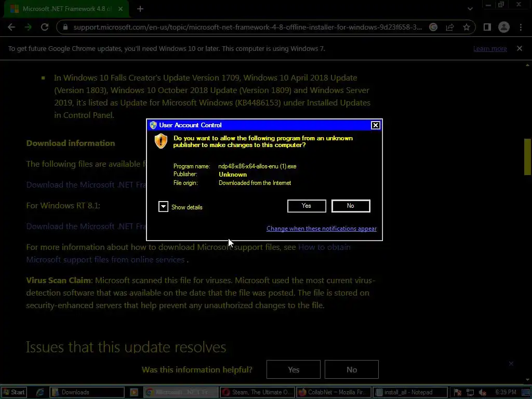Click No in User Account Control dialog
The height and width of the screenshot is (399, 532).
click(351, 206)
